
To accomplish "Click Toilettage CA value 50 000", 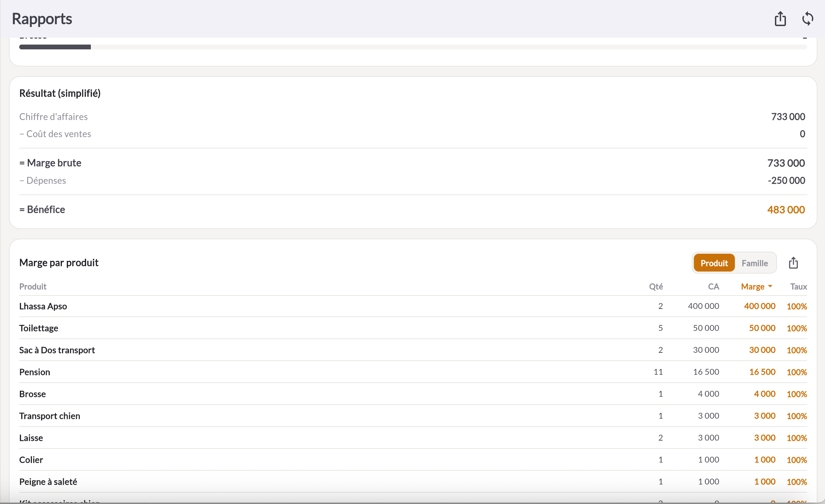I will pyautogui.click(x=706, y=328).
